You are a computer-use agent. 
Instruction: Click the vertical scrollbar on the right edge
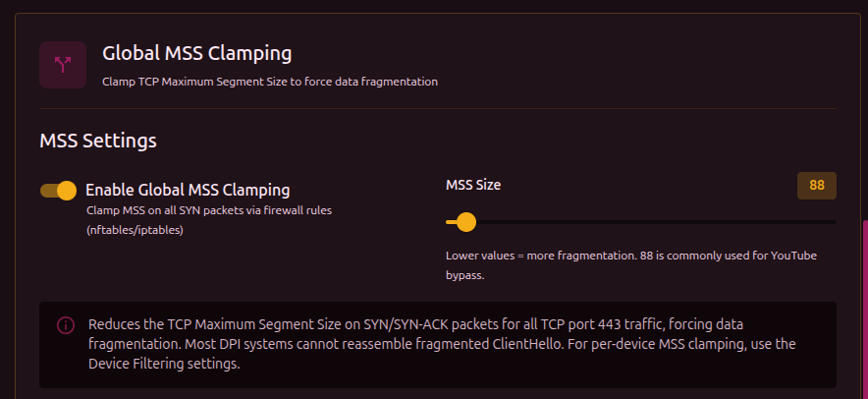(864, 305)
